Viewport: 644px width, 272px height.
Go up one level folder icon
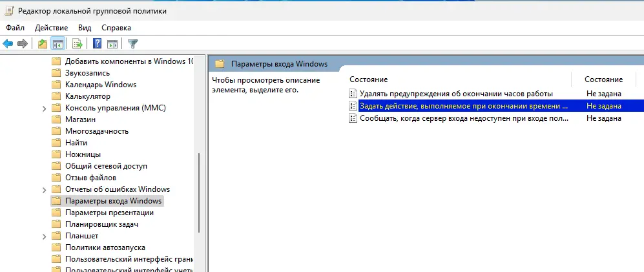[42, 43]
